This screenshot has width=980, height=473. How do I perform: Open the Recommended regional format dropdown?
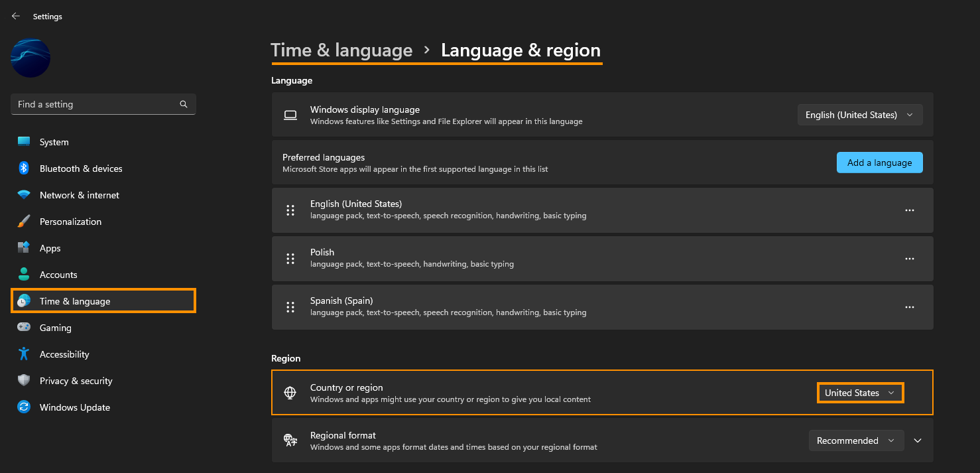856,440
